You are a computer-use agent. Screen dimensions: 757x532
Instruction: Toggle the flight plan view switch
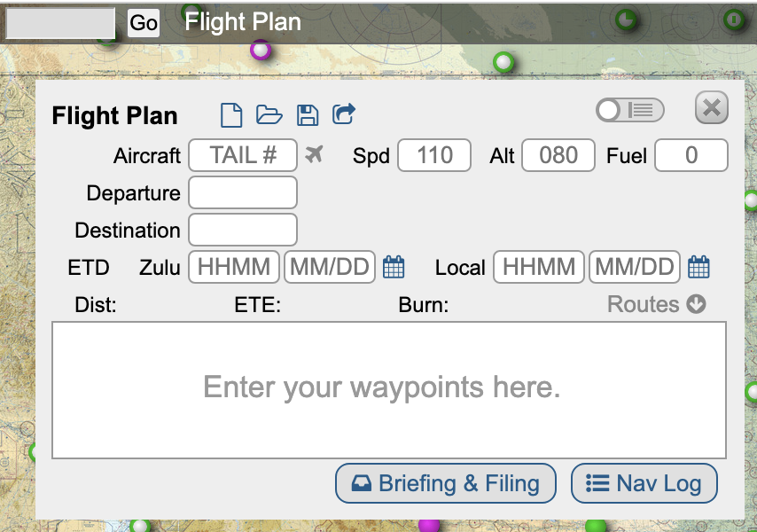629,110
